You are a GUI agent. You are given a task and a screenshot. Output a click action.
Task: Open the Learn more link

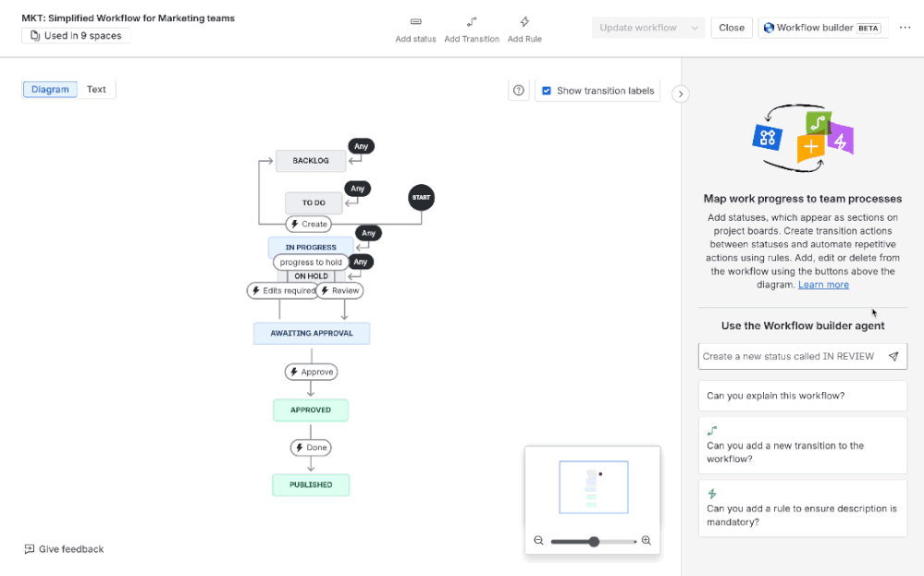[823, 284]
